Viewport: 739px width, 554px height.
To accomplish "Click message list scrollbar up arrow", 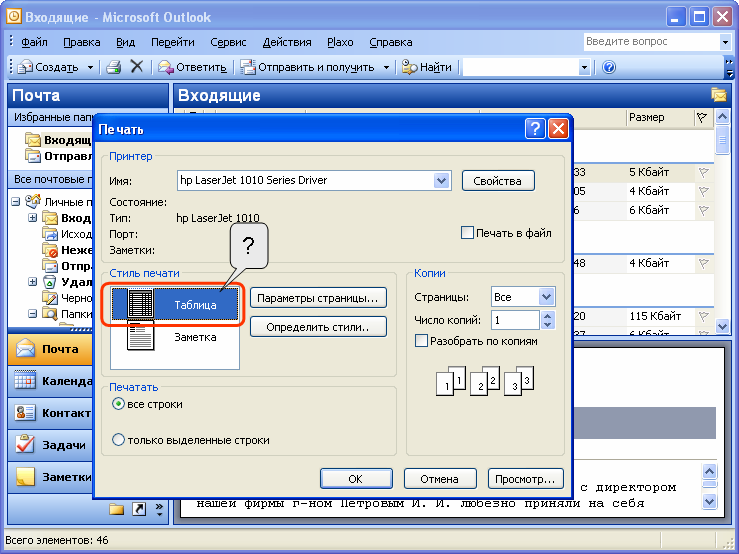I will click(x=722, y=116).
